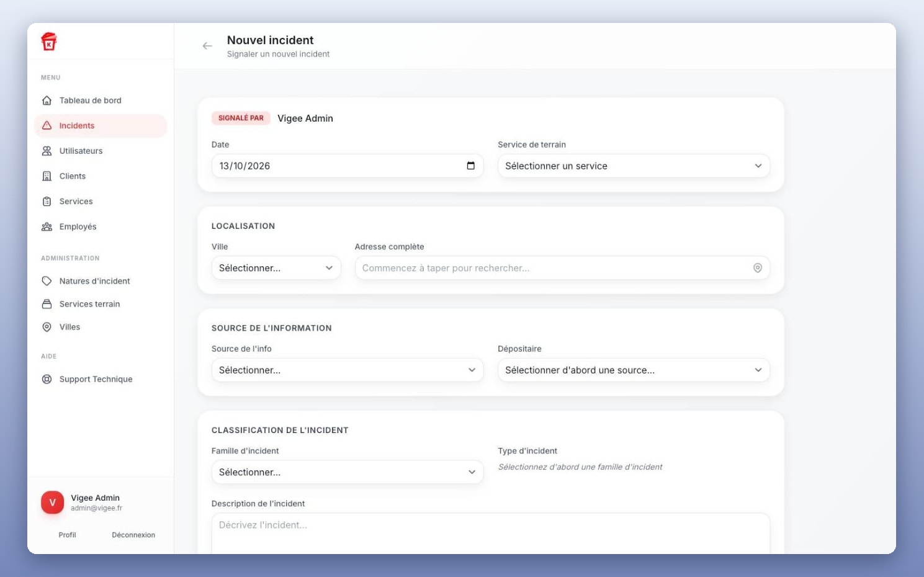Click the SIGNALÉ PAR badge
924x577 pixels.
tap(241, 118)
